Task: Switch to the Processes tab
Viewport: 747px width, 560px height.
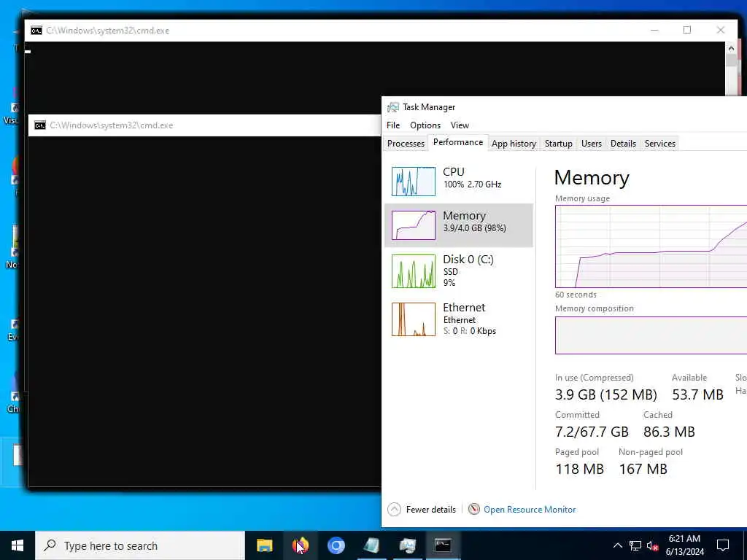Action: point(406,144)
